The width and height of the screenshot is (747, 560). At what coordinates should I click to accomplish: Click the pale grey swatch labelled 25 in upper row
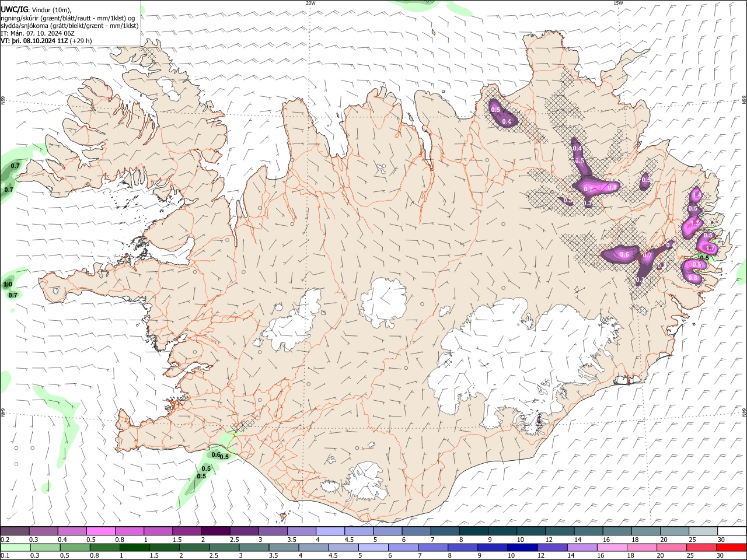click(x=703, y=531)
